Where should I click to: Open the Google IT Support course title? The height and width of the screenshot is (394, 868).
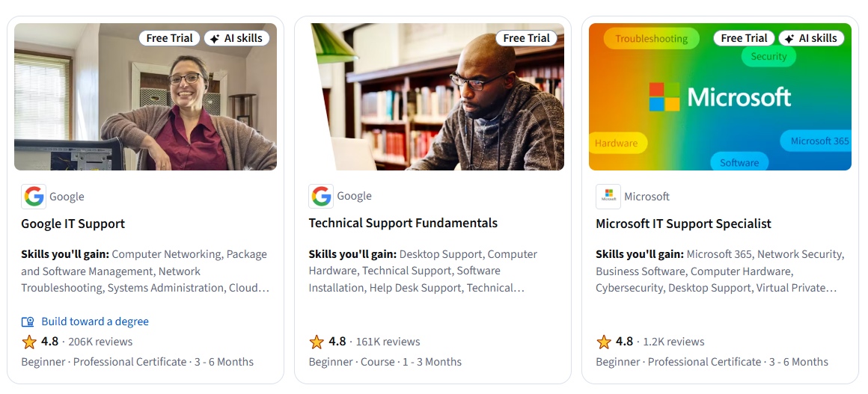pos(73,224)
